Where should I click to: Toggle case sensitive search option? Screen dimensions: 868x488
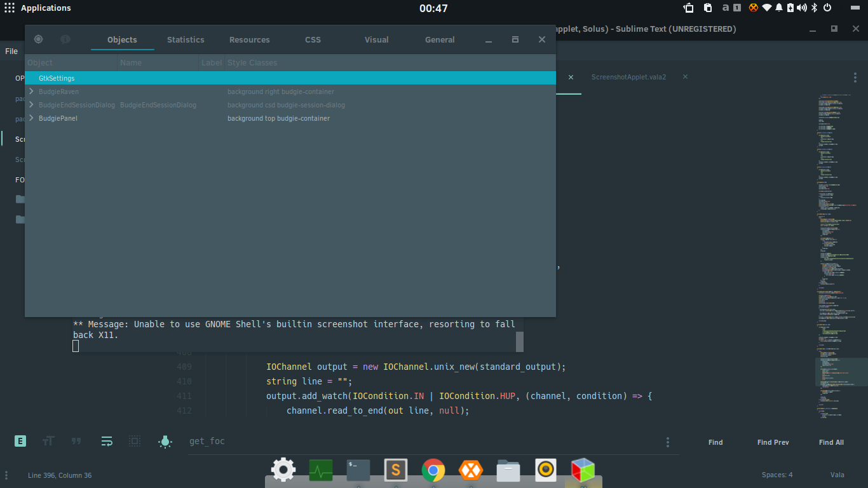click(x=48, y=441)
